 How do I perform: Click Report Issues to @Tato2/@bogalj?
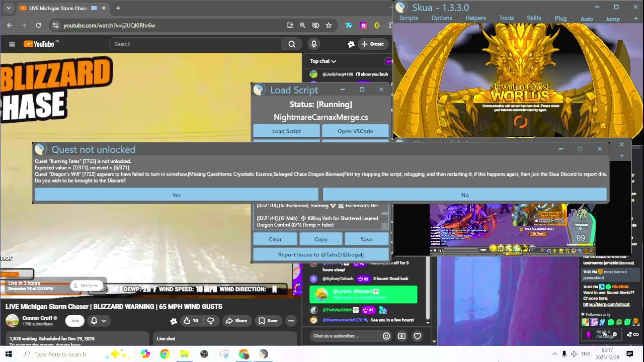pos(320,254)
